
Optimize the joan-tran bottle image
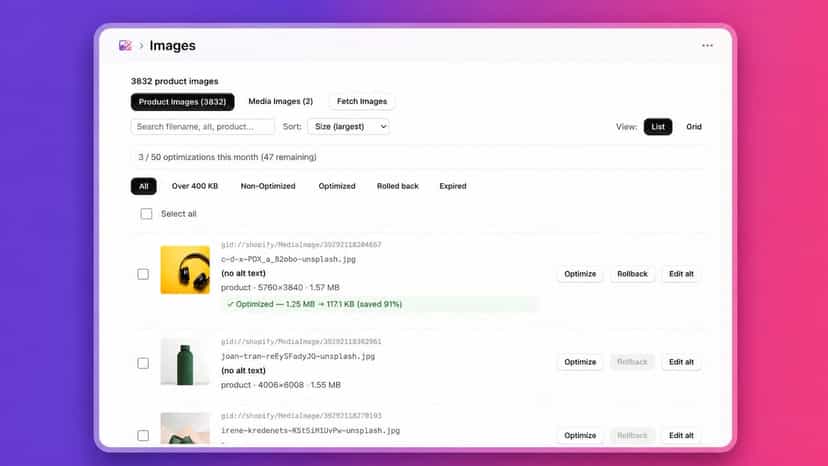580,362
